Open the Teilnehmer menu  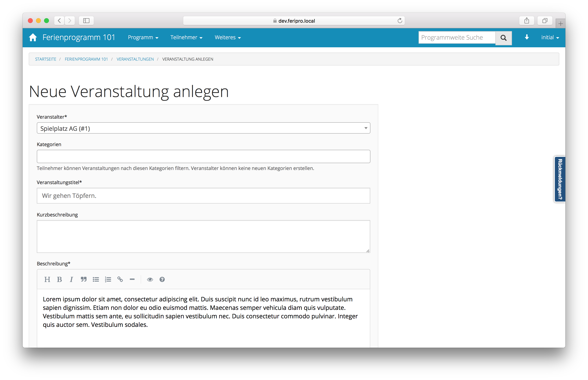point(186,38)
